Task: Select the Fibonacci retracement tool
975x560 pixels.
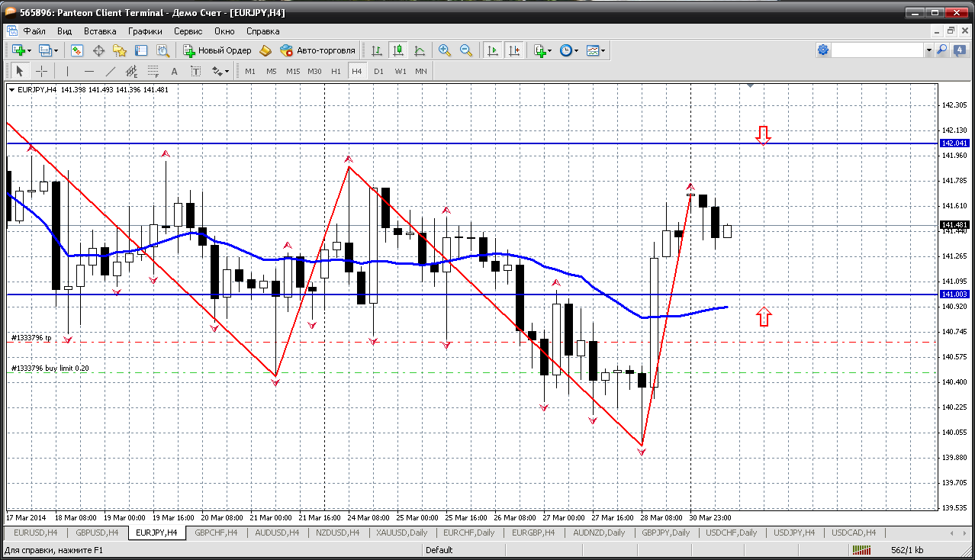Action: (153, 71)
